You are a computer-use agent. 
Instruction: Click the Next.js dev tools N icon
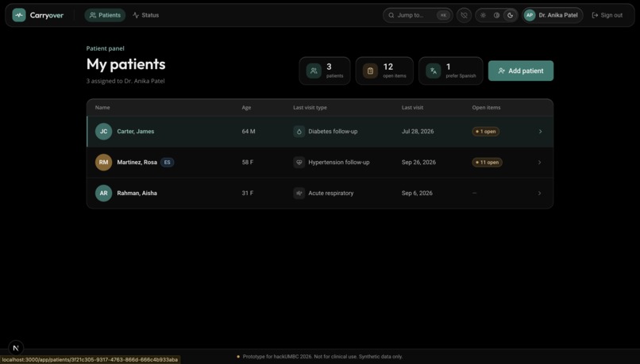coord(16,347)
